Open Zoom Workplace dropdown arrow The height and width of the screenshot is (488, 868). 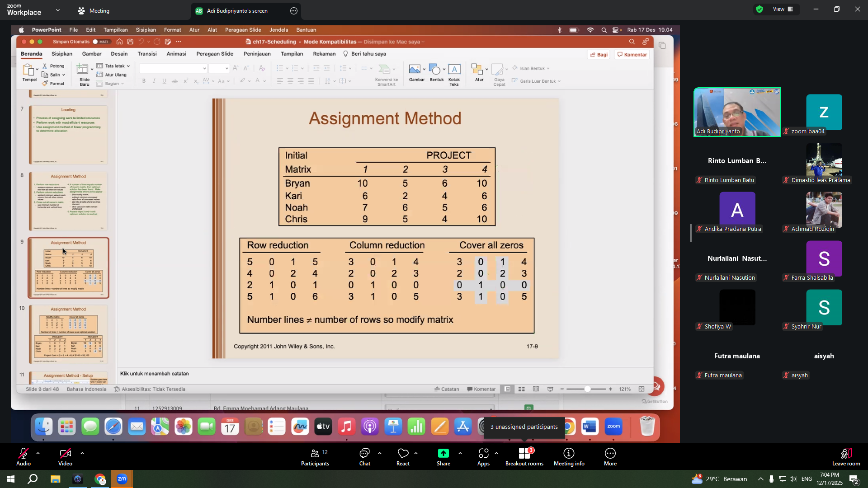pos(58,10)
